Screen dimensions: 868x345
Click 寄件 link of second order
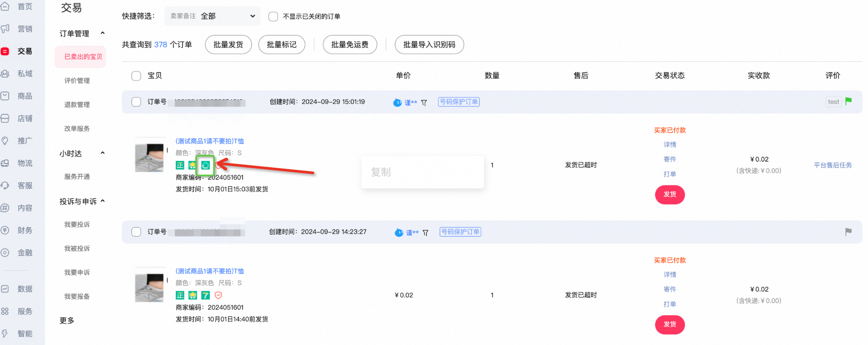670,289
